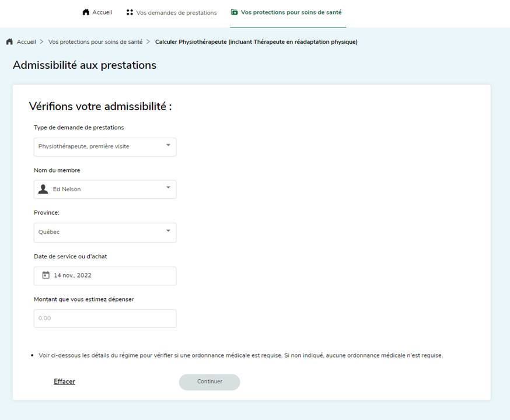The width and height of the screenshot is (510, 420).
Task: Click the Type de demande de prestations label
Action: (79, 128)
